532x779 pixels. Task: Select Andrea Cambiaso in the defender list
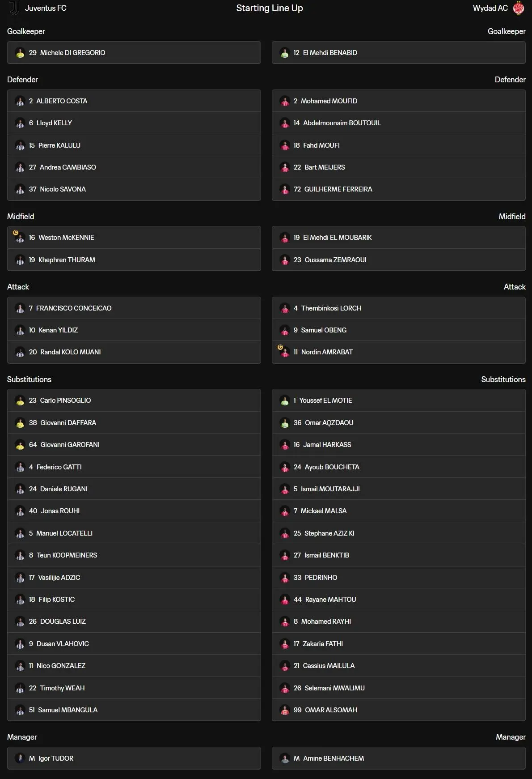tap(134, 167)
